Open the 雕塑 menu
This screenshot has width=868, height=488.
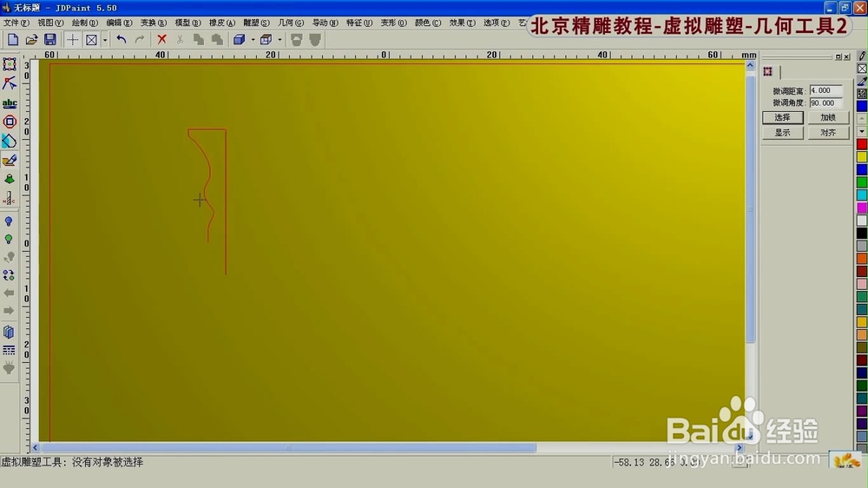click(256, 23)
